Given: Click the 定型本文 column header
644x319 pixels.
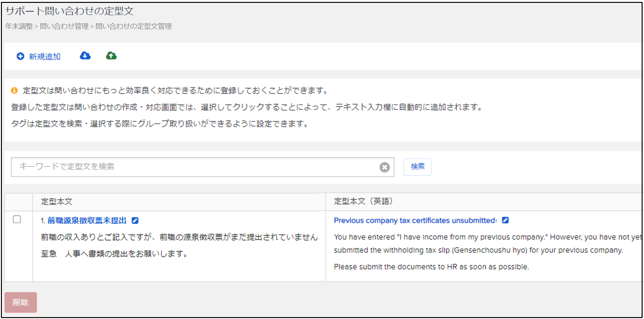Looking at the screenshot, I should point(57,202).
